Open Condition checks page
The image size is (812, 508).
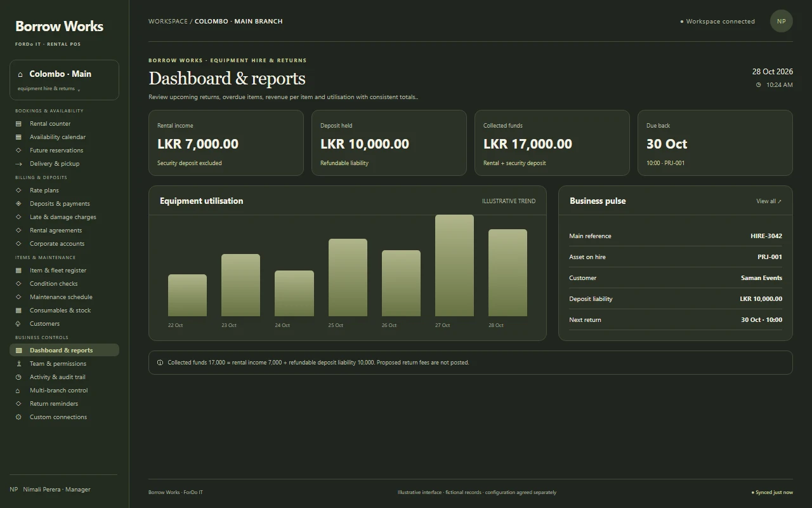tap(64, 284)
